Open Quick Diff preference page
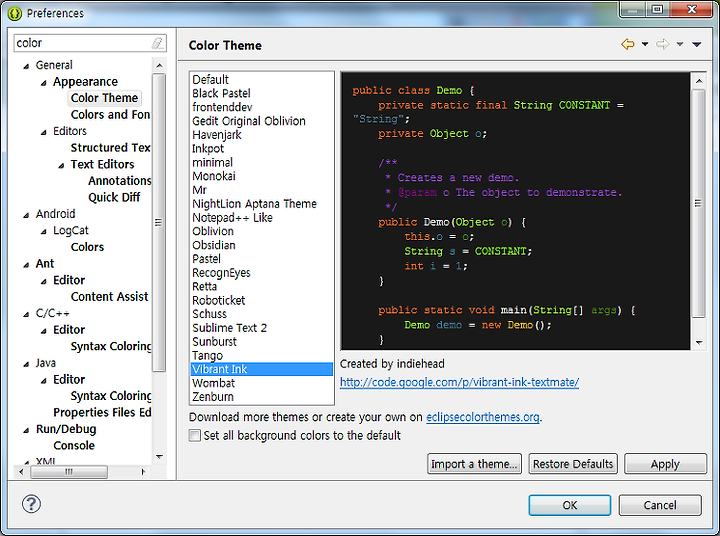Viewport: 720px width, 536px height. pos(114,197)
